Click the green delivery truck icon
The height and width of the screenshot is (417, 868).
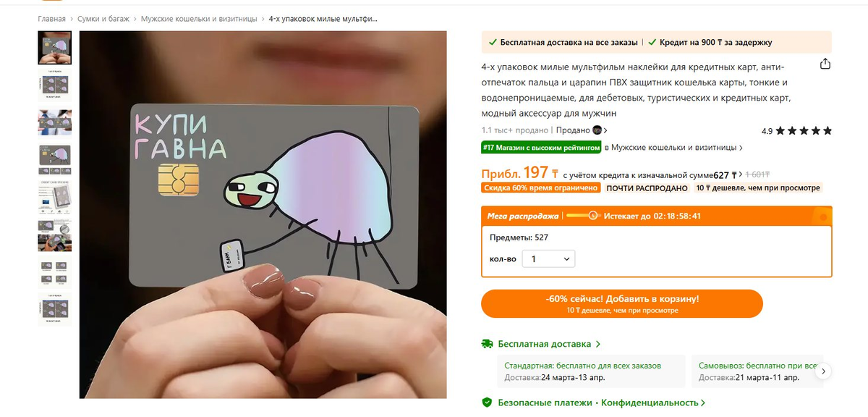tap(488, 344)
